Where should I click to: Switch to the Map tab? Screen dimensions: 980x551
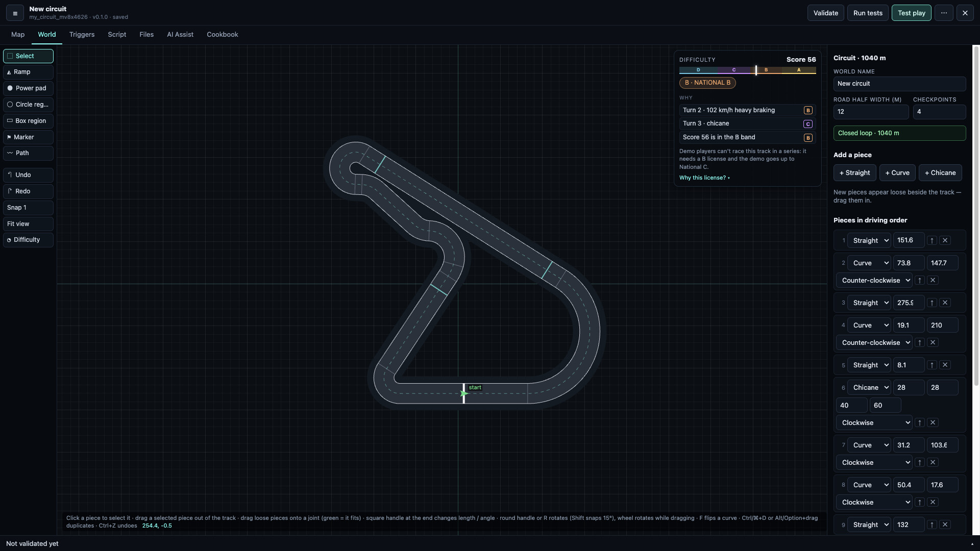(x=18, y=35)
